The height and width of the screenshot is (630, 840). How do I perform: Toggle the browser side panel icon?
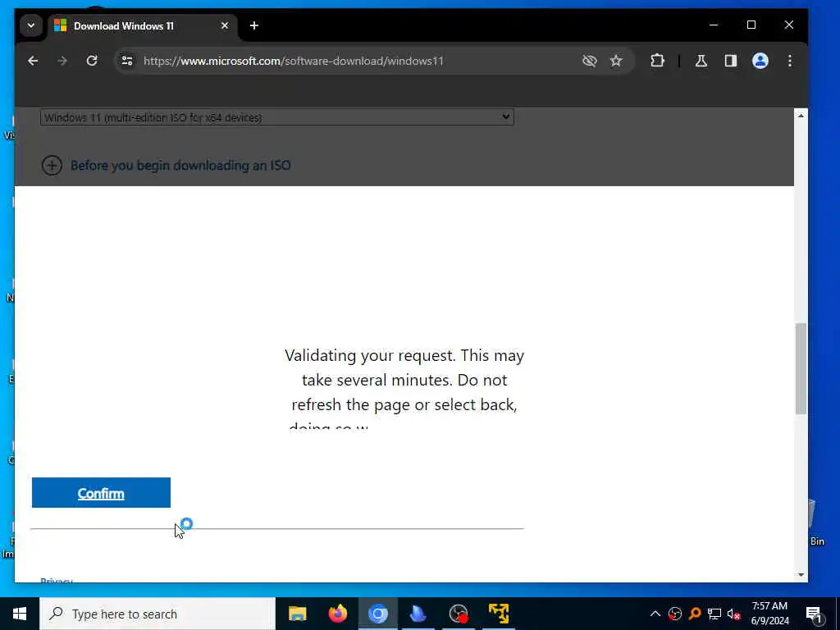point(730,61)
